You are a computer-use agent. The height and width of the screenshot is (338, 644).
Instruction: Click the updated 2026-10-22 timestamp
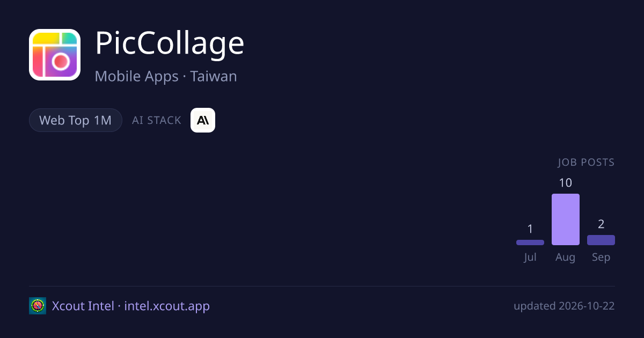point(564,306)
